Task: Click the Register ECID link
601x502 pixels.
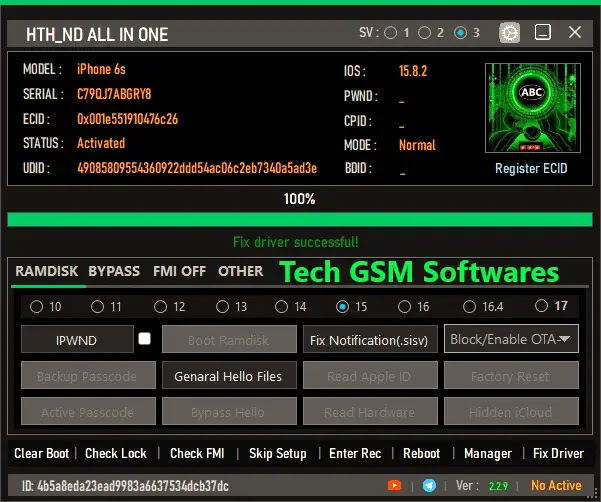Action: [x=531, y=168]
